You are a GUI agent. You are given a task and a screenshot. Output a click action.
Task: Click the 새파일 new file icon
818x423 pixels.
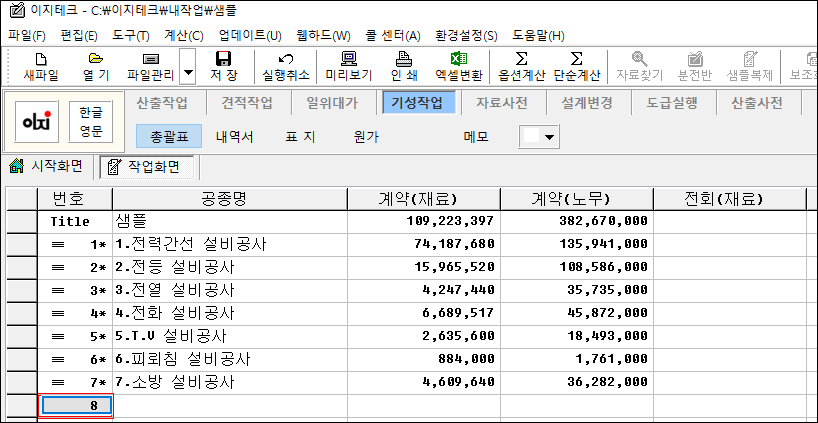click(41, 66)
